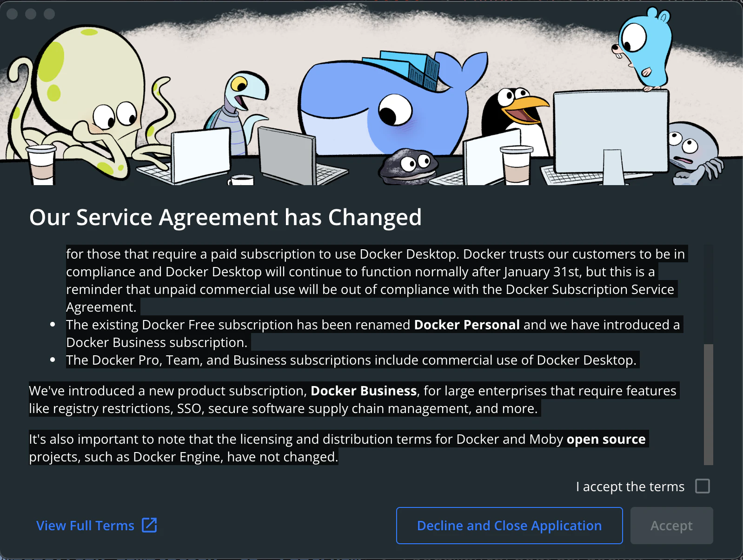Click the 'Our Service Agreement has Changed' heading
The height and width of the screenshot is (560, 743).
point(226,217)
